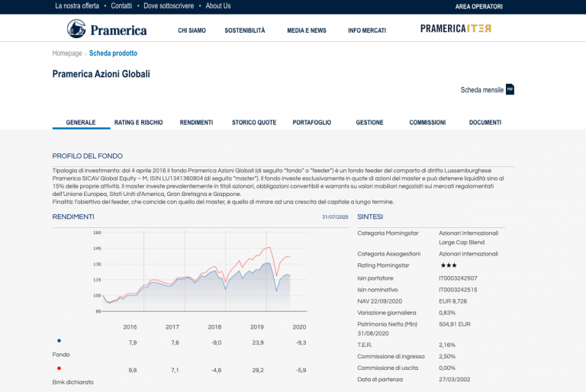Click the NAV value EUR 9,726

tap(452, 301)
